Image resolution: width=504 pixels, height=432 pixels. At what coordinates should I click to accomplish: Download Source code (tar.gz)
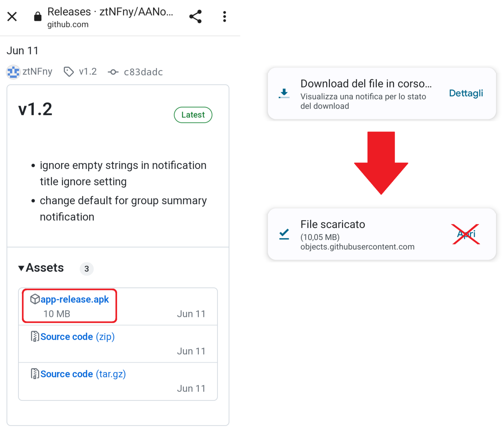(x=83, y=374)
